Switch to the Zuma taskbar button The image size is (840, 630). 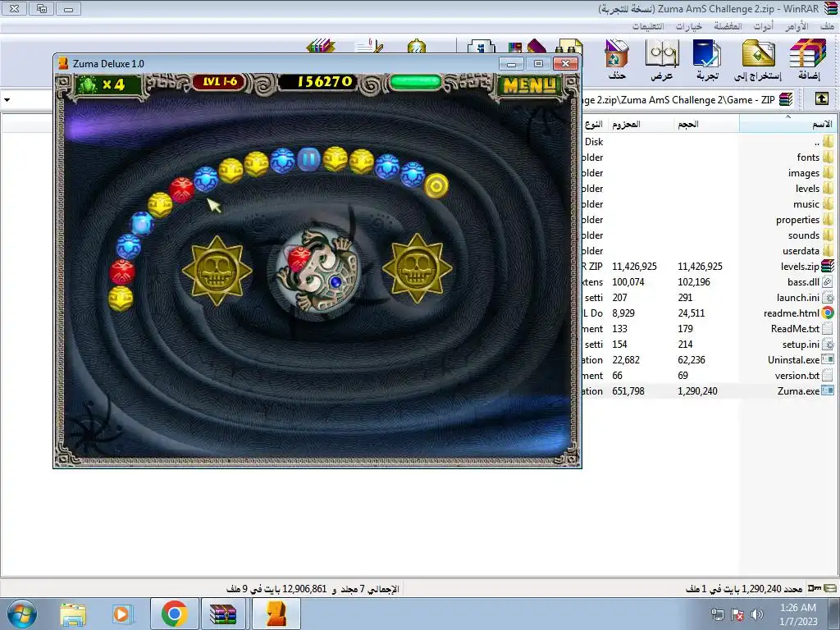click(x=276, y=614)
